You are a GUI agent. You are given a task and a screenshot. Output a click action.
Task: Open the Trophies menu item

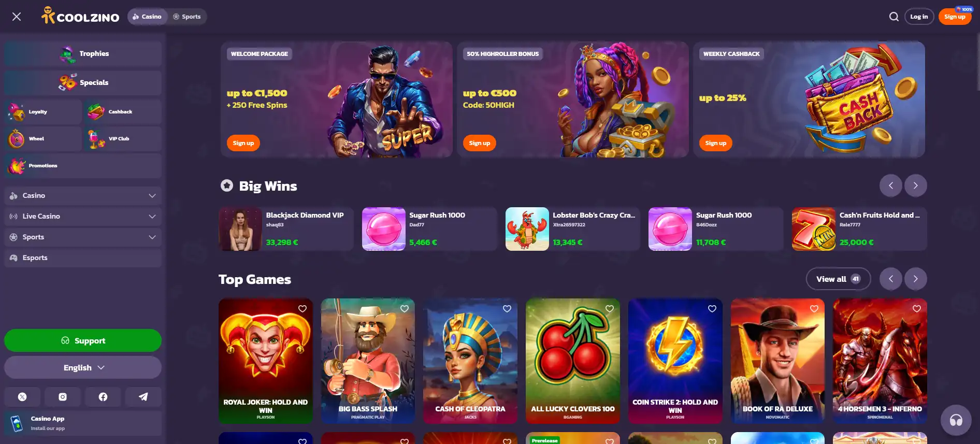83,54
